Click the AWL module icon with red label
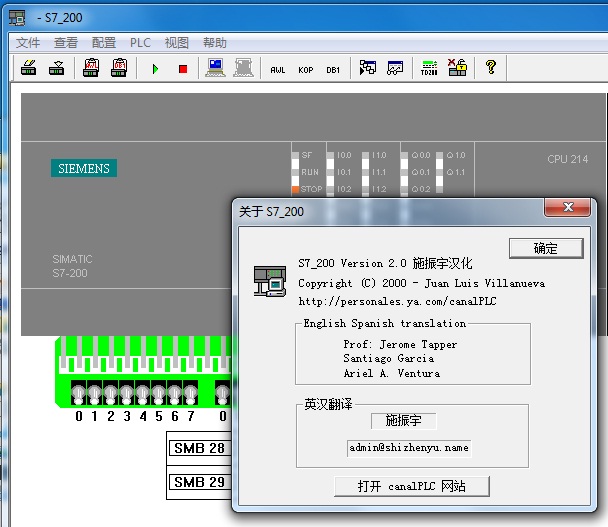 [x=91, y=68]
